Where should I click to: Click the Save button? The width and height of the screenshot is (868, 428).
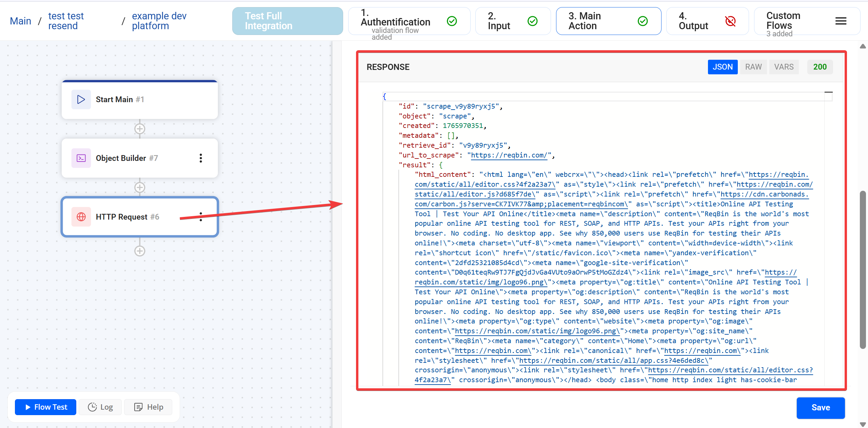[x=821, y=408]
